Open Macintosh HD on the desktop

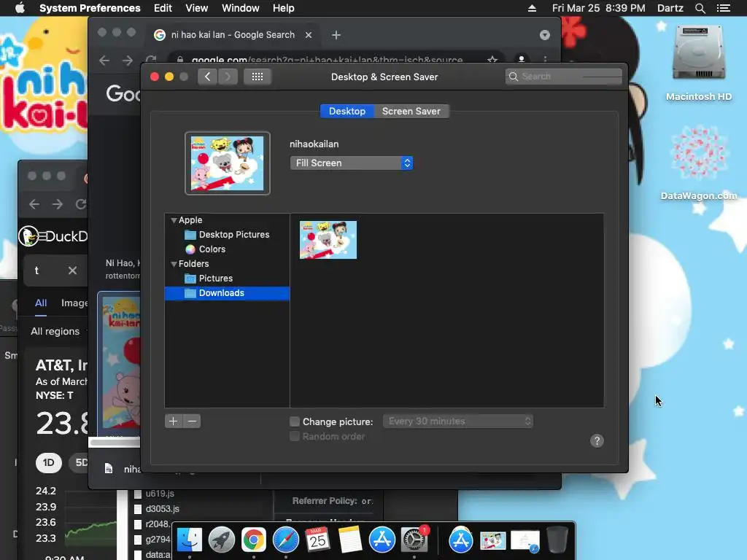point(699,62)
